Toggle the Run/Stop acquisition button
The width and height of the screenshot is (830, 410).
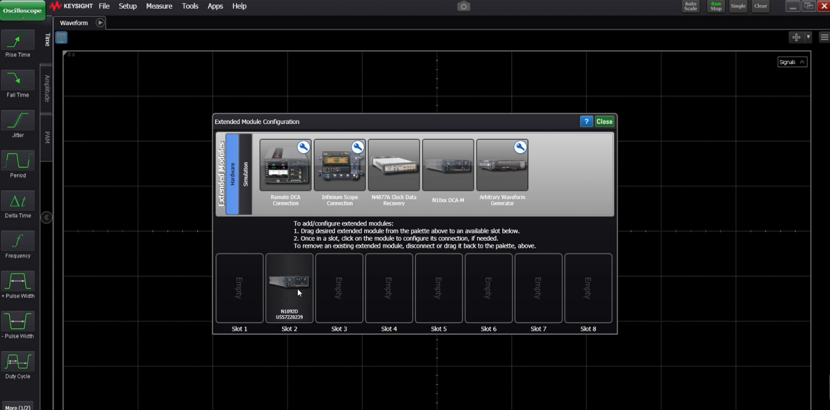pos(715,6)
